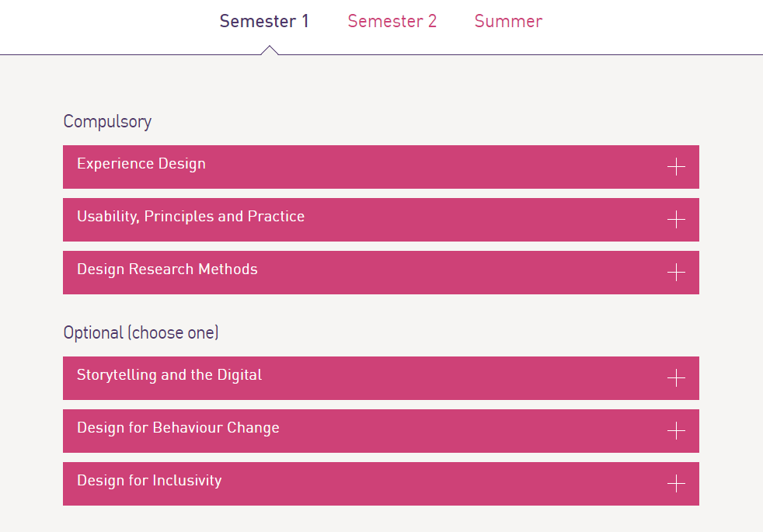
Task: Click the Design for Inclusivity title text
Action: pyautogui.click(x=149, y=481)
